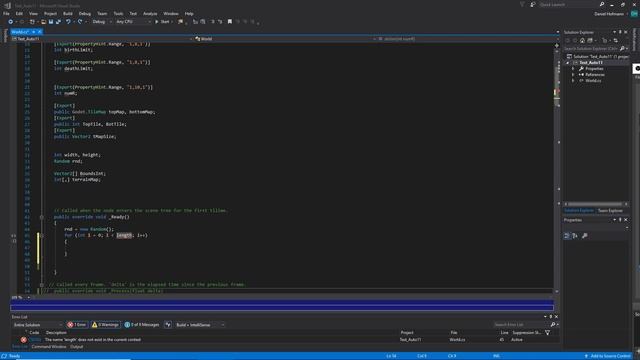Open the Help menu
Image resolution: width=640 pixels, height=360 pixels.
point(189,13)
